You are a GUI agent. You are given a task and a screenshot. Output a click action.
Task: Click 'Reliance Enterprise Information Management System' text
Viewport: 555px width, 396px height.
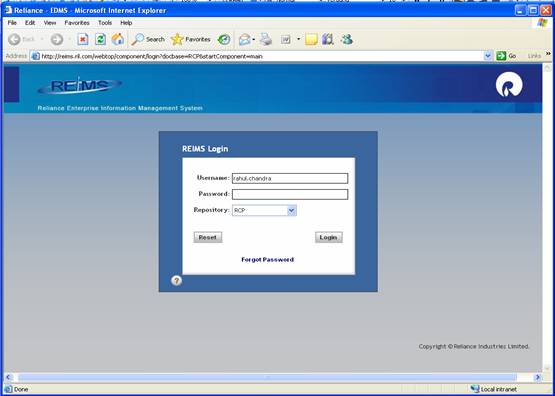120,108
